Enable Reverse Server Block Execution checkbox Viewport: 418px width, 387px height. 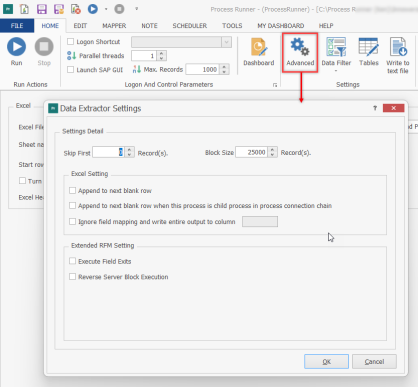click(x=72, y=277)
